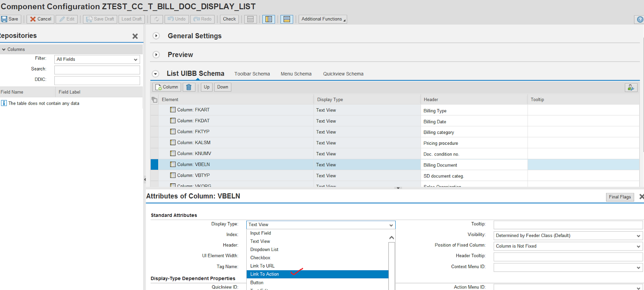
Task: Click the select-all icon in table header
Action: pos(155,100)
